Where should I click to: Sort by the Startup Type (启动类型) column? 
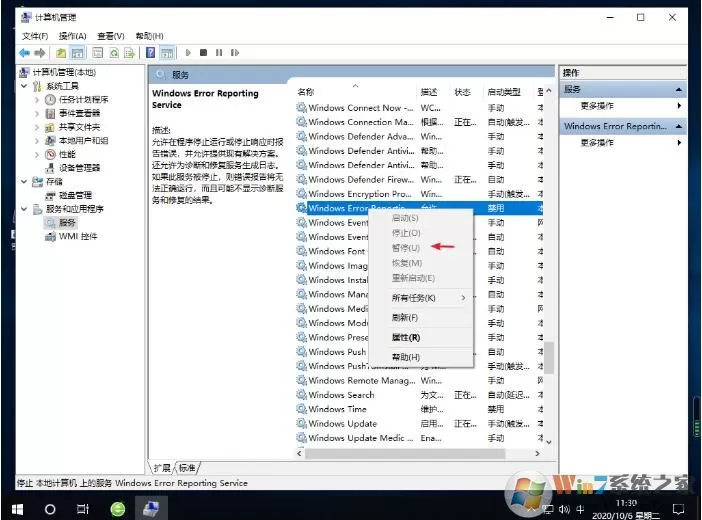pos(504,92)
